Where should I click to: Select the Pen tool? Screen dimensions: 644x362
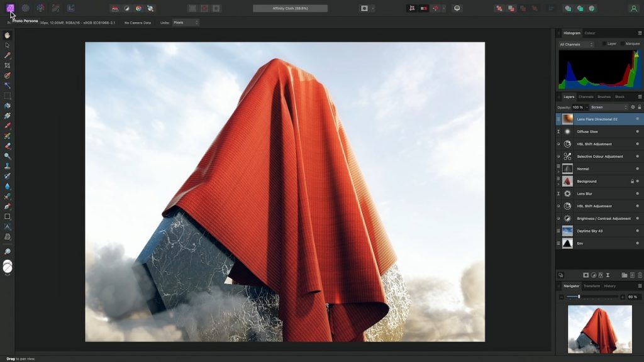click(8, 206)
